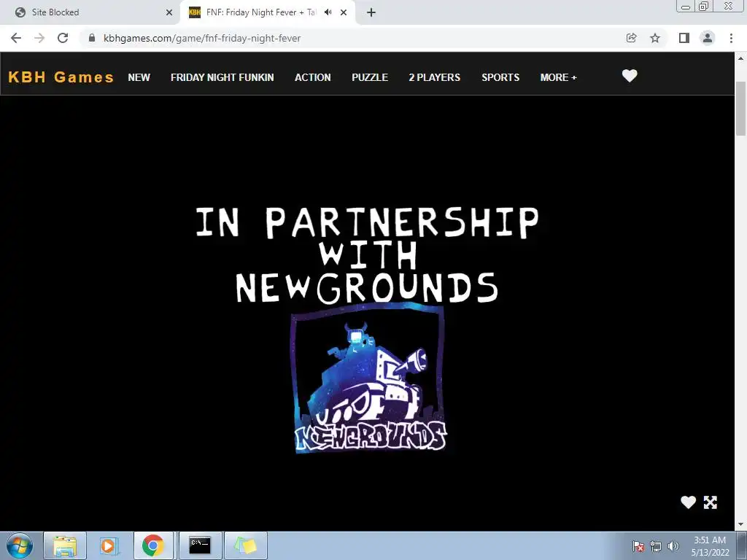This screenshot has height=560, width=747.
Task: Open the network tray icon
Action: point(656,546)
